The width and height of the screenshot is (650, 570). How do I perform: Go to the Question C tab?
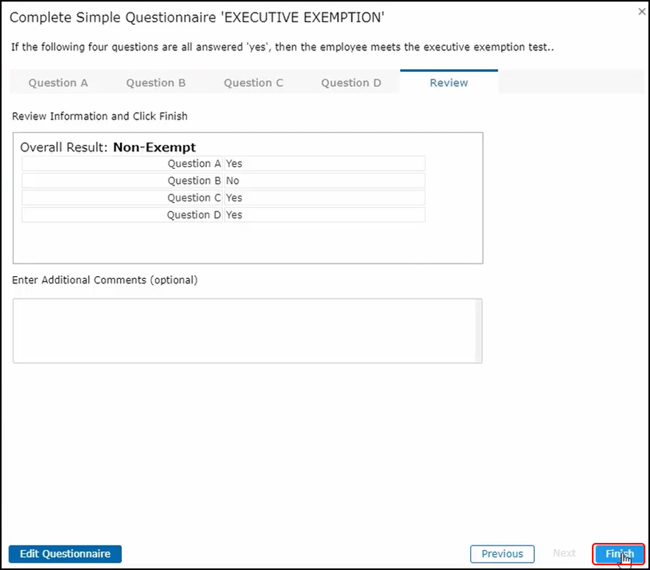pos(253,83)
